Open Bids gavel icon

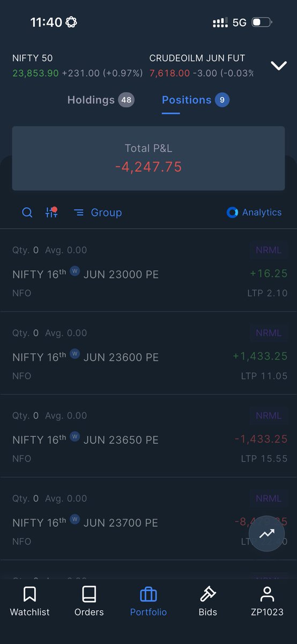tap(207, 594)
